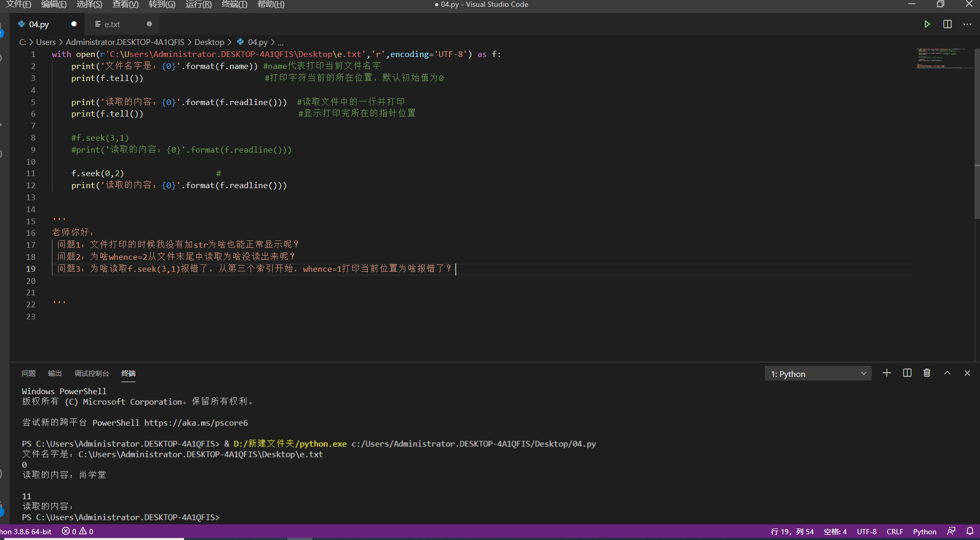Click the Desktop breadcrumb segment
The height and width of the screenshot is (540, 980).
pos(209,42)
